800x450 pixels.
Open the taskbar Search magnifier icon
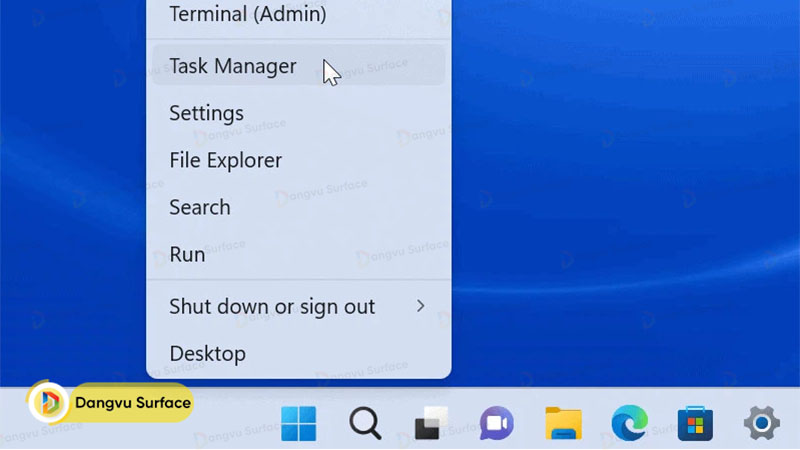point(365,423)
